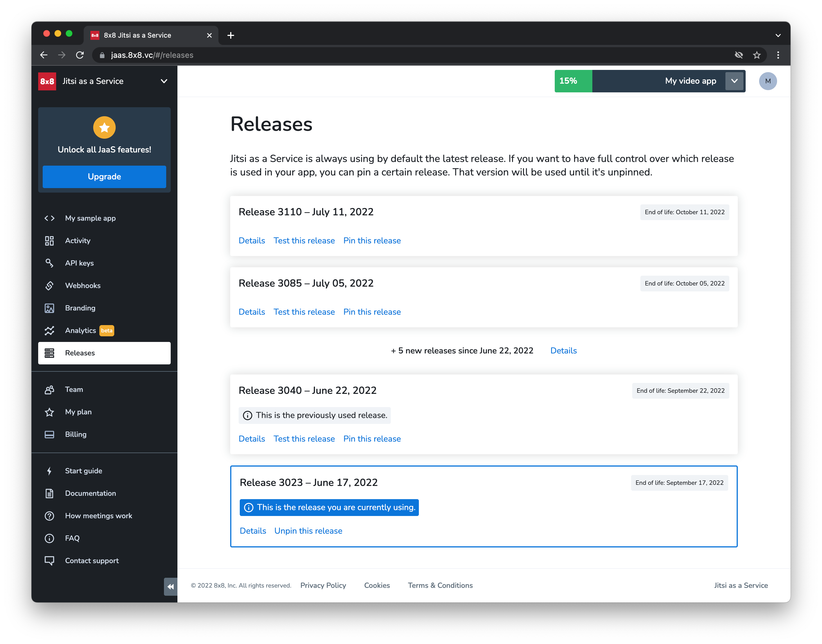Expand the Jitsi as a Service workspace switcher
The width and height of the screenshot is (822, 644).
164,81
